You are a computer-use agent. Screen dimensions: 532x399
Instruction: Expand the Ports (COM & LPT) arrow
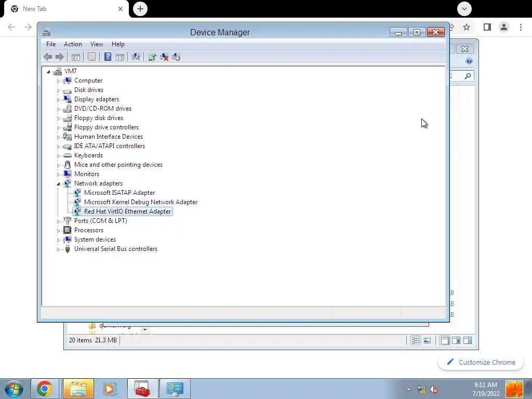[58, 221]
